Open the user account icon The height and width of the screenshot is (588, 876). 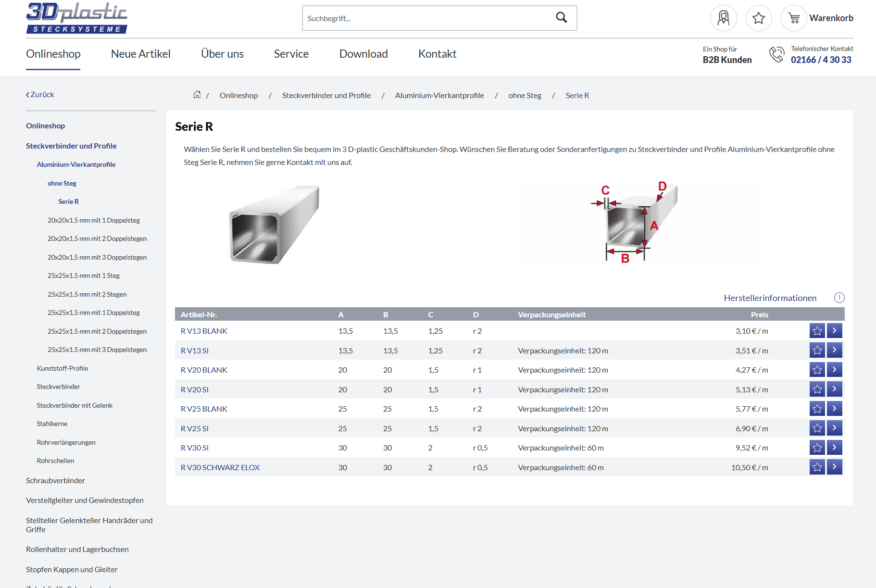click(723, 18)
